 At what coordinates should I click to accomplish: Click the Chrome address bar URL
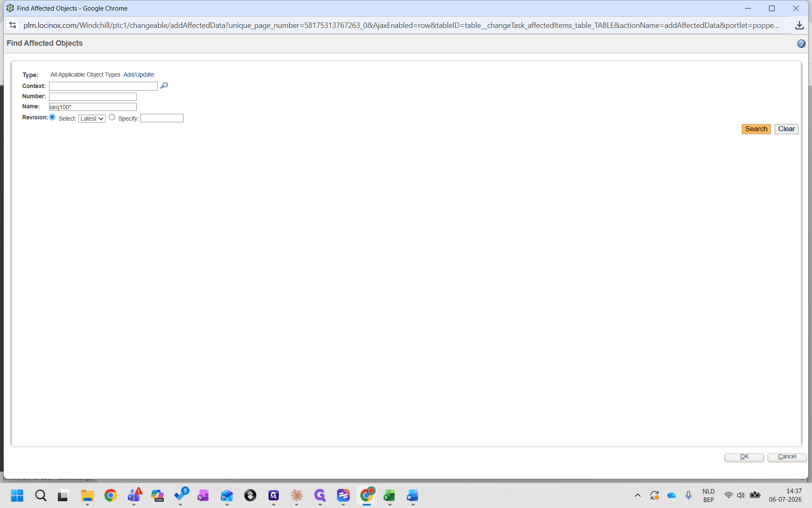pyautogui.click(x=401, y=25)
